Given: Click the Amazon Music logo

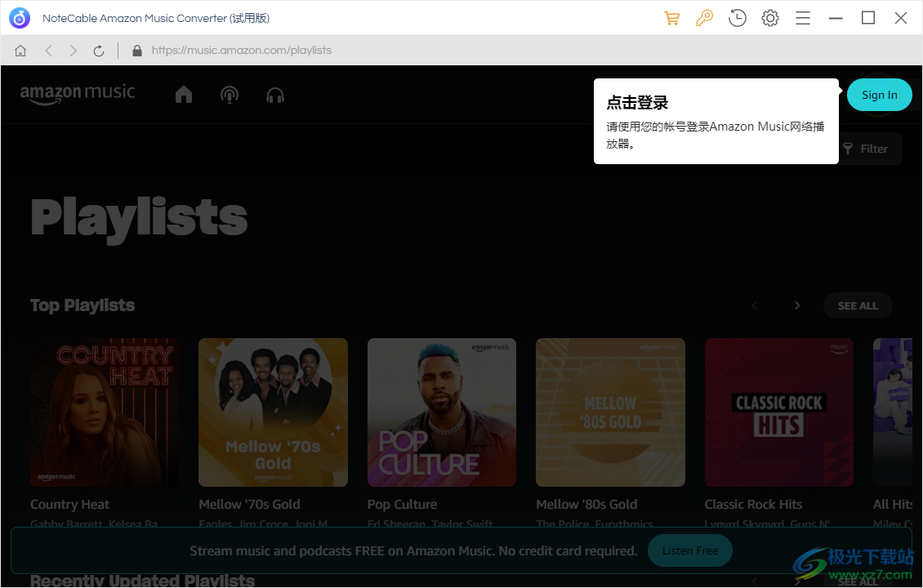Looking at the screenshot, I should 78,94.
